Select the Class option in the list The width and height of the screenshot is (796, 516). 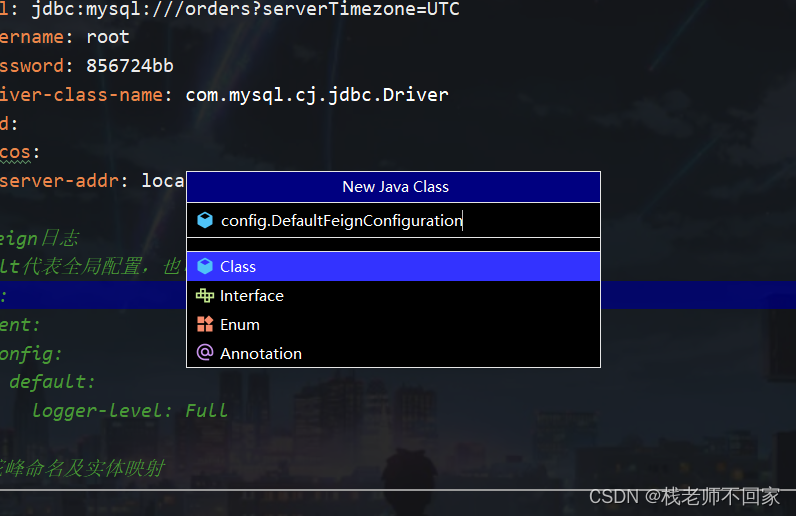(393, 267)
